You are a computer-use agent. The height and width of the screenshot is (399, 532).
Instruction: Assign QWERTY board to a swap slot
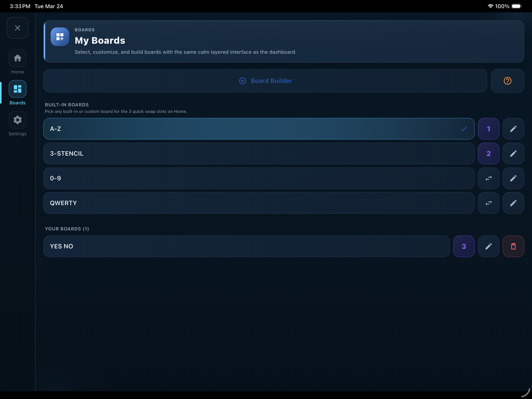tap(489, 203)
